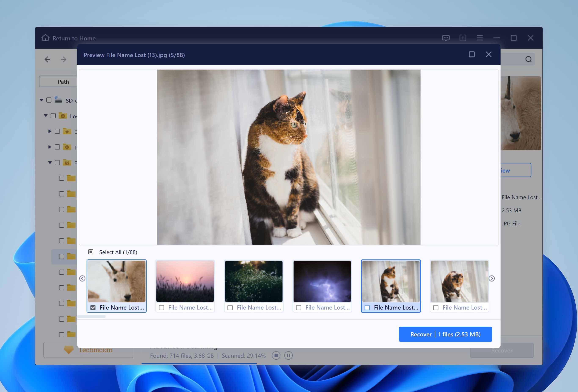Click the upload/update icon in title bar
This screenshot has height=392, width=578.
(463, 38)
